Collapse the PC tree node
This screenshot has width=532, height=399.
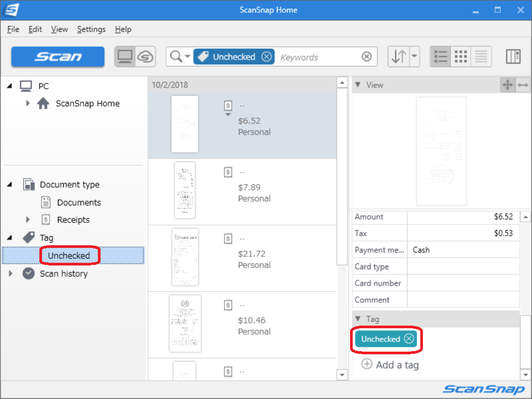[x=10, y=86]
